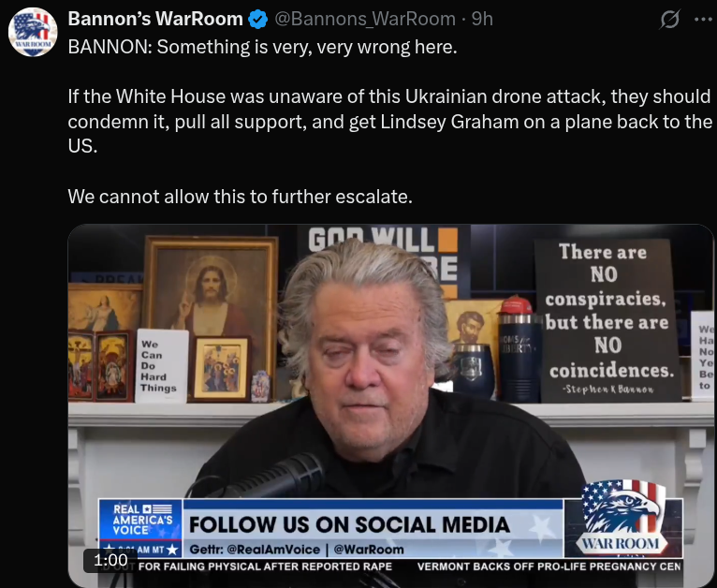Open the @Bannons_WarRoom handle link
The height and width of the screenshot is (588, 717).
tap(365, 20)
